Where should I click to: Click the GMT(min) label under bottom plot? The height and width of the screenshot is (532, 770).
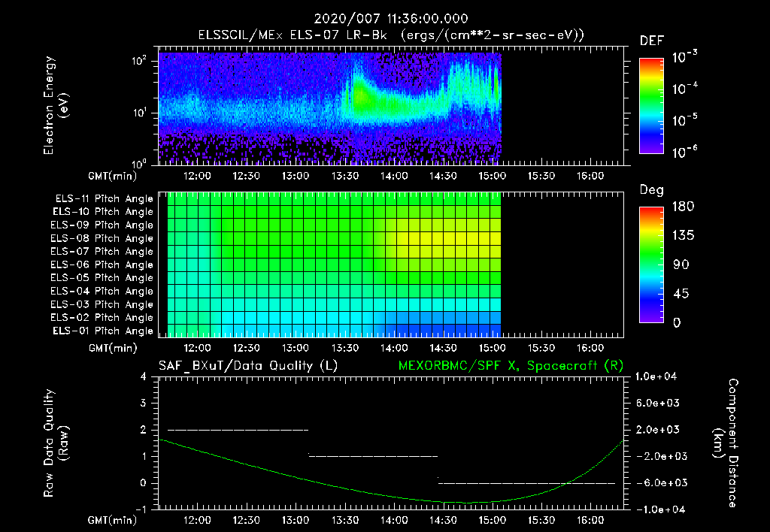(x=113, y=520)
